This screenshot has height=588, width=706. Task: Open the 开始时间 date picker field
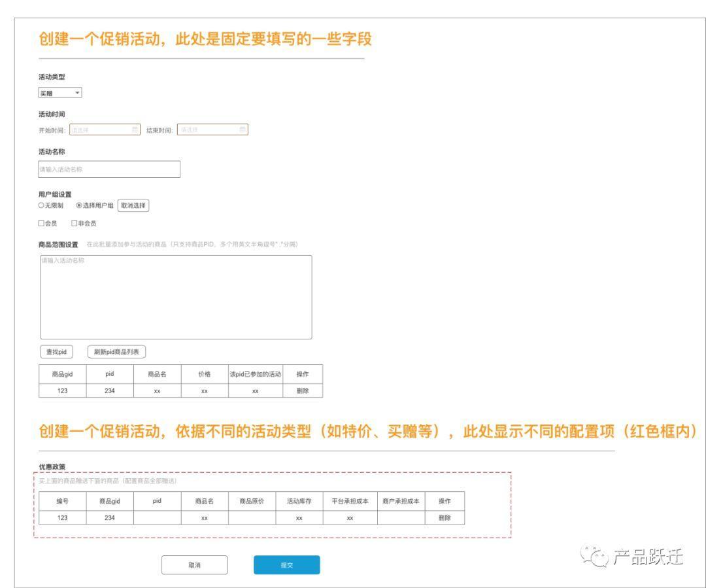(x=105, y=130)
